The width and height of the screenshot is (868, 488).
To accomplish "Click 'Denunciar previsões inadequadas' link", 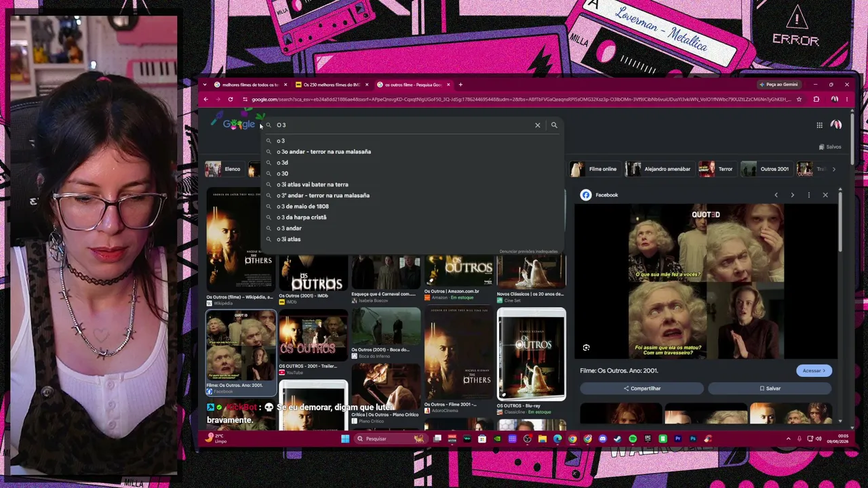I will (528, 251).
